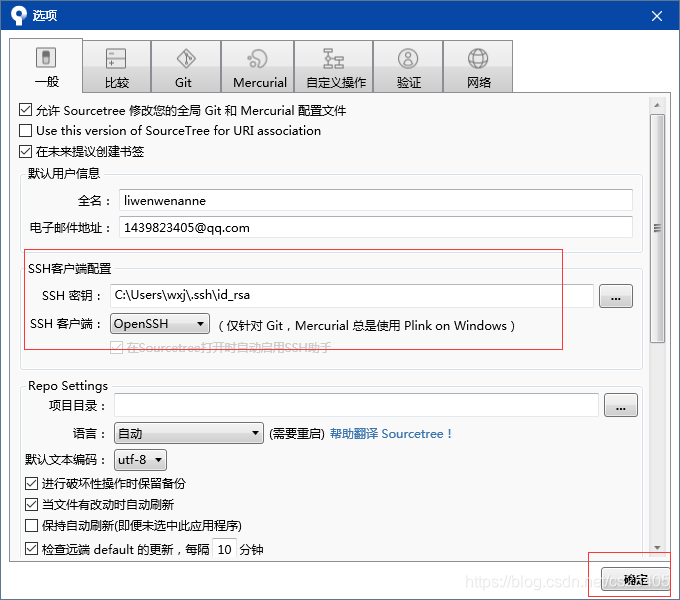Toggle allow Sourcetree to modify global config files
Viewport: 680px width, 600px height.
click(x=26, y=110)
